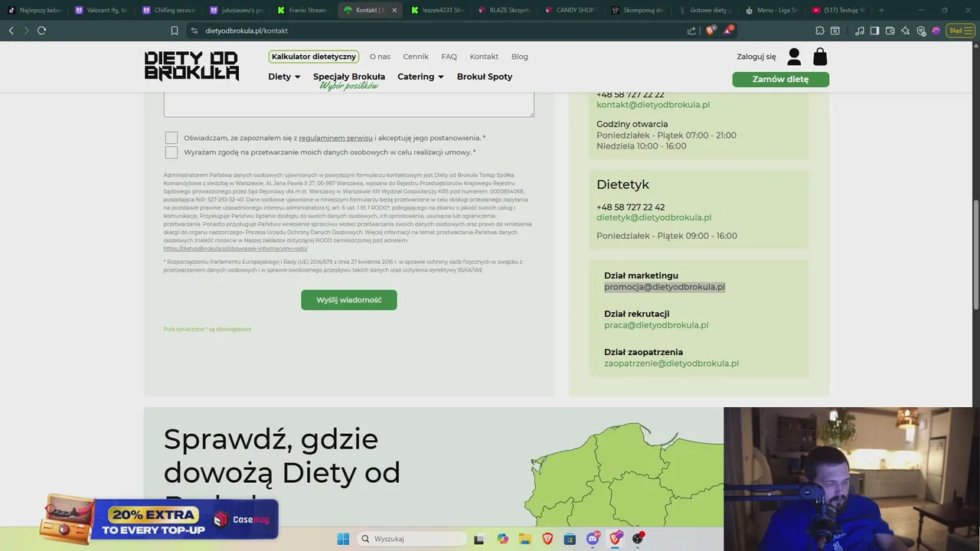The height and width of the screenshot is (551, 980).
Task: Open Discord from the taskbar
Action: (593, 539)
